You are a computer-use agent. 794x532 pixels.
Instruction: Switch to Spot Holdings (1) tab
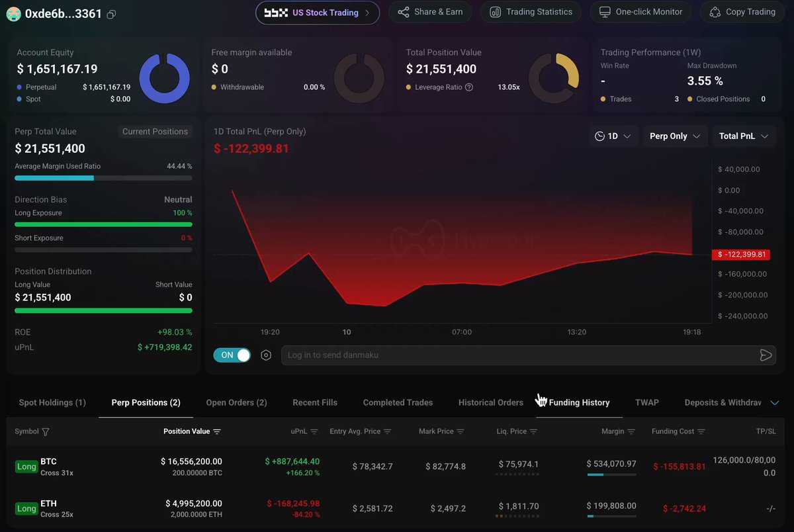pyautogui.click(x=52, y=402)
